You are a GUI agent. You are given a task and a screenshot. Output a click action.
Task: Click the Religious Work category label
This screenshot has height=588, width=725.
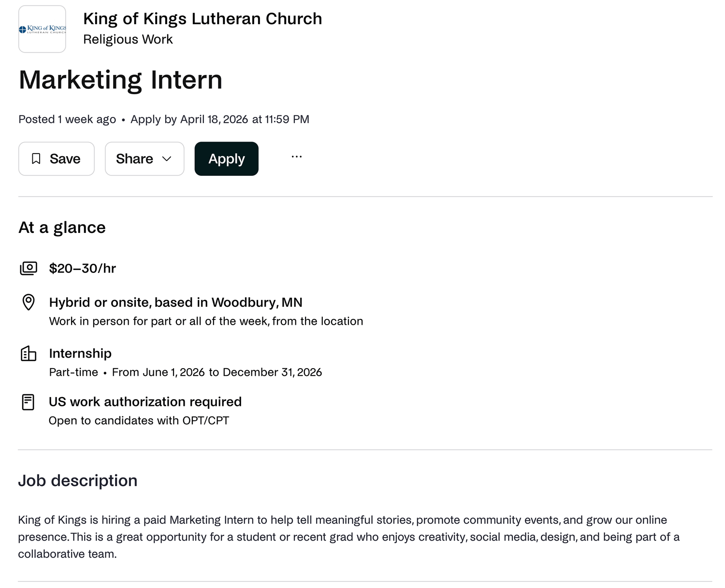tap(128, 39)
